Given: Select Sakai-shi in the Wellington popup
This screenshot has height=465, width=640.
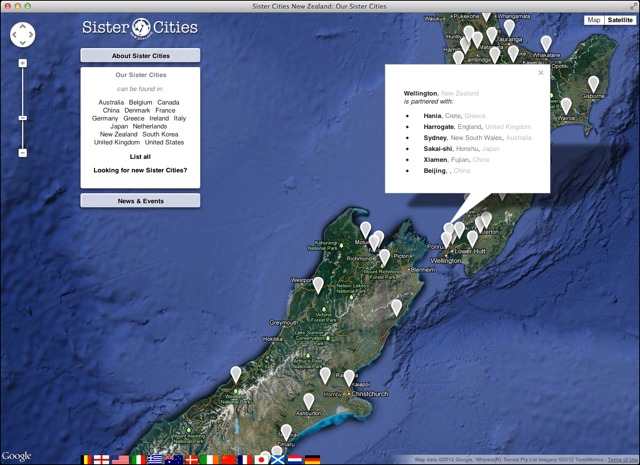Looking at the screenshot, I should (438, 149).
